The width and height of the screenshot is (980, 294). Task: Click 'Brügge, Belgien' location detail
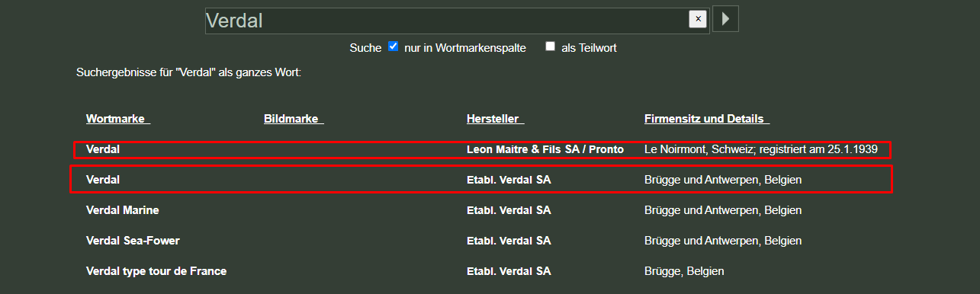click(684, 271)
